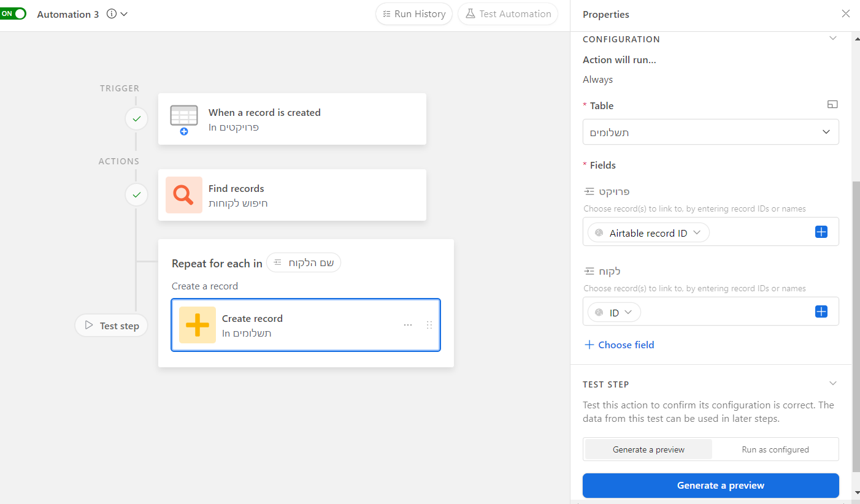Collapse the Test Step section

(x=832, y=383)
